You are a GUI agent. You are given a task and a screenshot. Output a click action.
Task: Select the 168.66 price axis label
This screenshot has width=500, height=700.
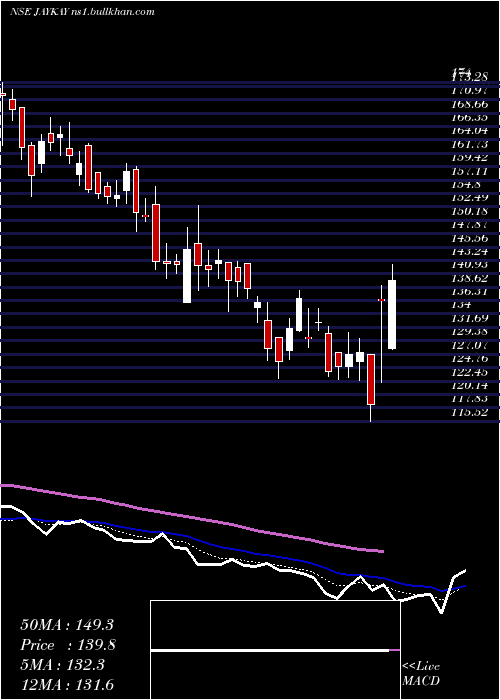point(470,104)
